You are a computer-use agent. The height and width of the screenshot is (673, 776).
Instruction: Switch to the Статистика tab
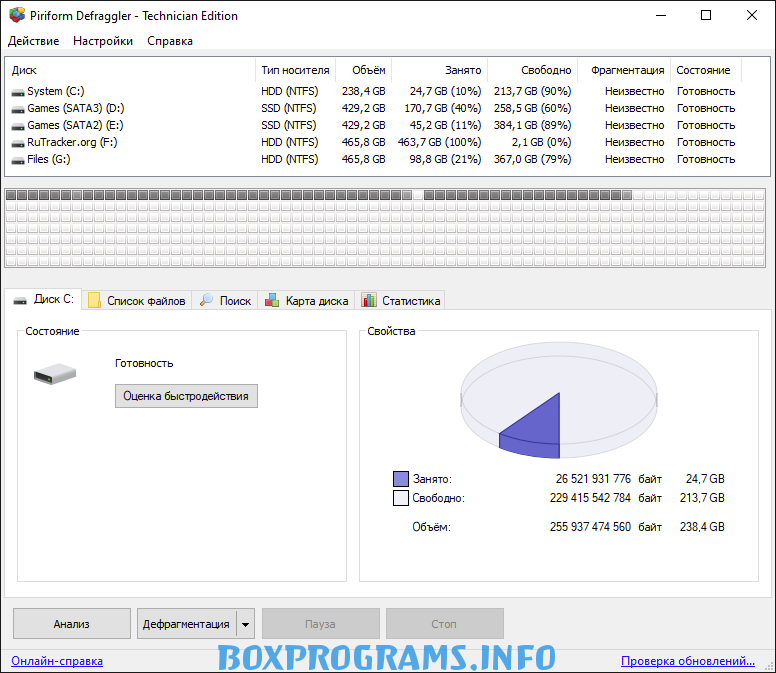[x=400, y=300]
